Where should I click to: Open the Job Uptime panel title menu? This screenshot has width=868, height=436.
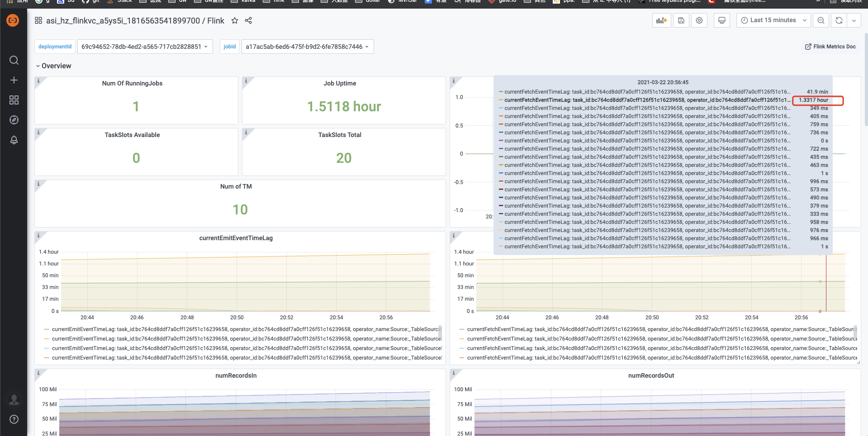tap(340, 83)
